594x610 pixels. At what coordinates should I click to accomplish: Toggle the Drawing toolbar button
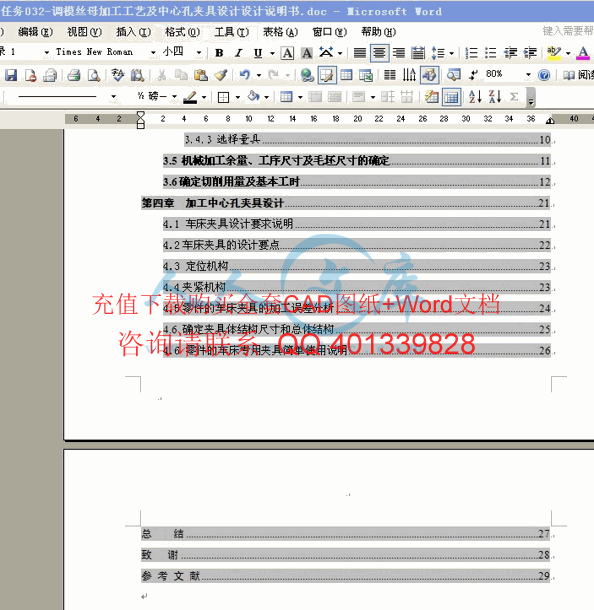(429, 75)
